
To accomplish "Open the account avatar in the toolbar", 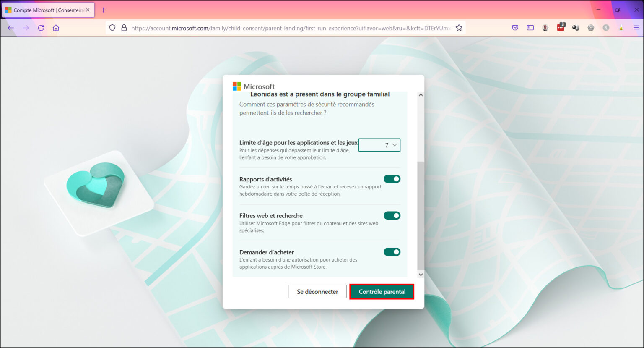I will [545, 28].
